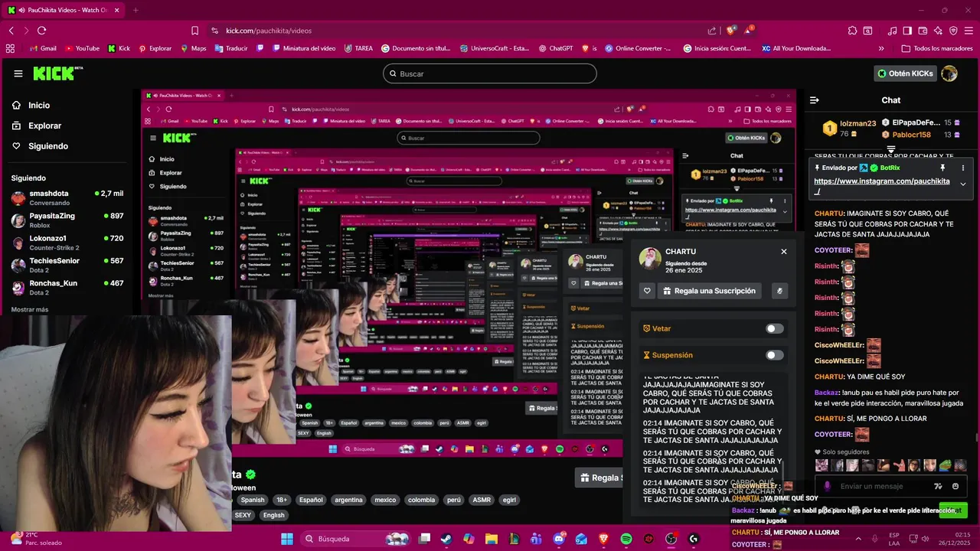Open Ronchas_Kun channel in followed list
This screenshot has width=980, height=551.
click(67, 287)
